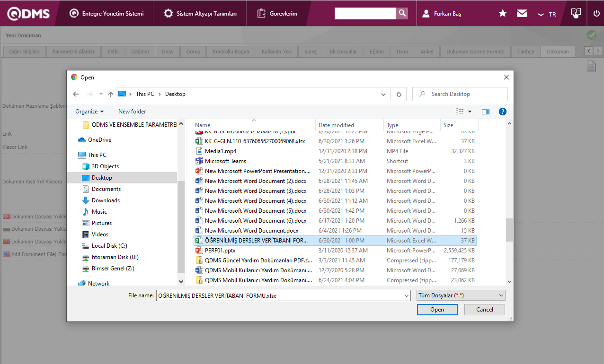Screen dimensions: 604x364
Task: Open the file dialog Help icon
Action: coord(503,112)
